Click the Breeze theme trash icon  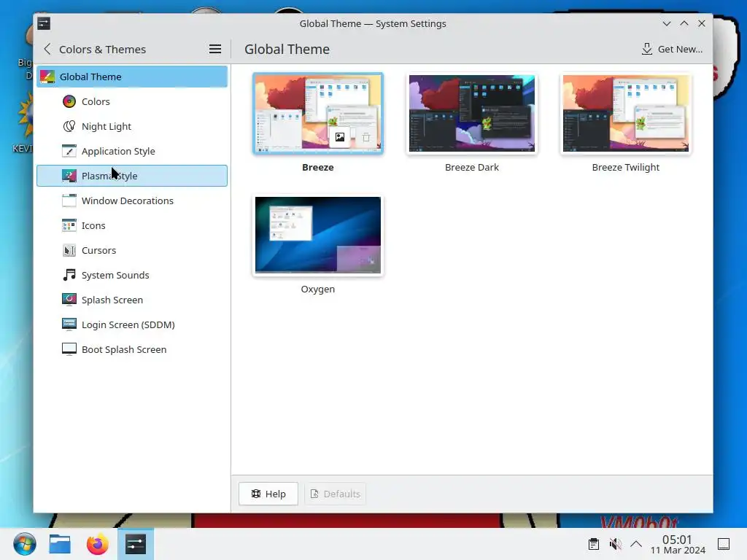[366, 137]
